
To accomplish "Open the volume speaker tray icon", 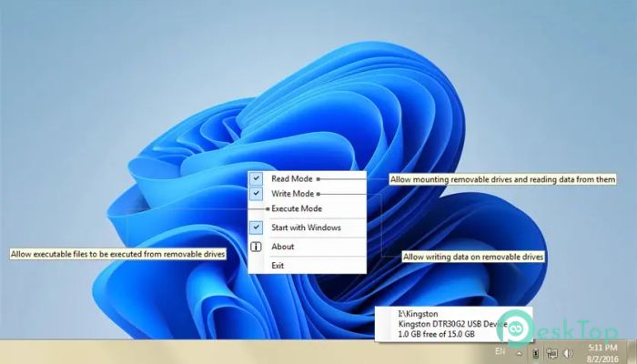I will coord(568,353).
